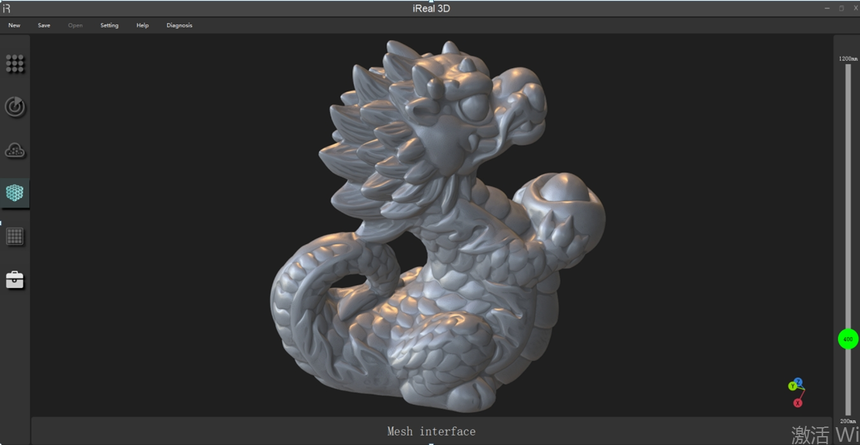Click the red X axis ball

click(x=798, y=402)
